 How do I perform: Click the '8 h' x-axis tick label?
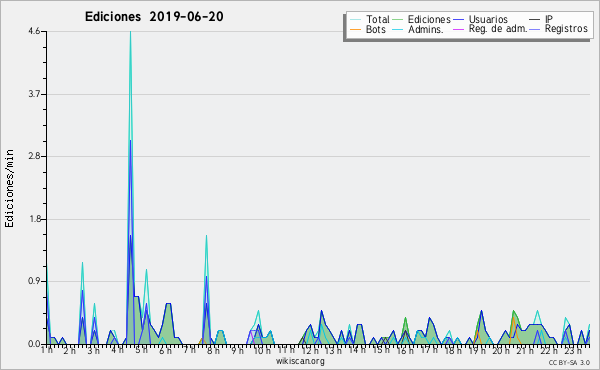[x=214, y=350]
